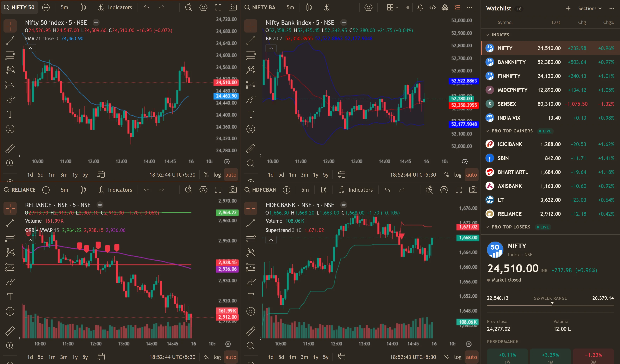Image resolution: width=620 pixels, height=364 pixels.
Task: Hide Nifty 50 index legend toggle
Action: [96, 23]
